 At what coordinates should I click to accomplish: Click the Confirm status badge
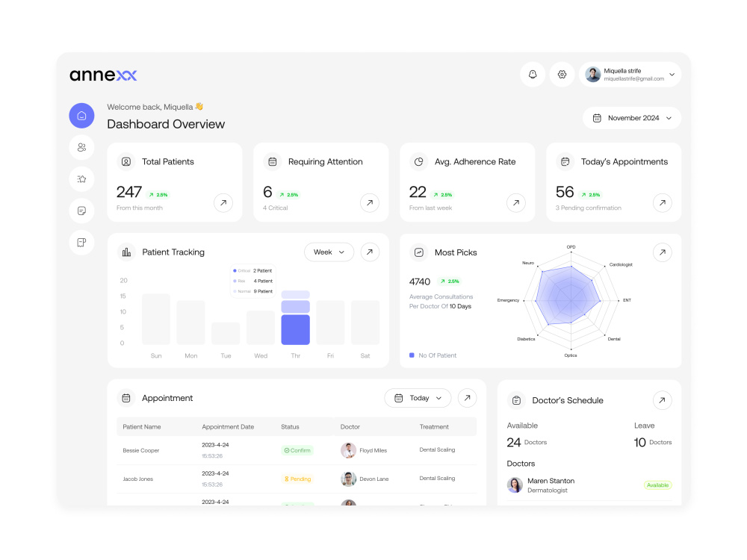[297, 450]
